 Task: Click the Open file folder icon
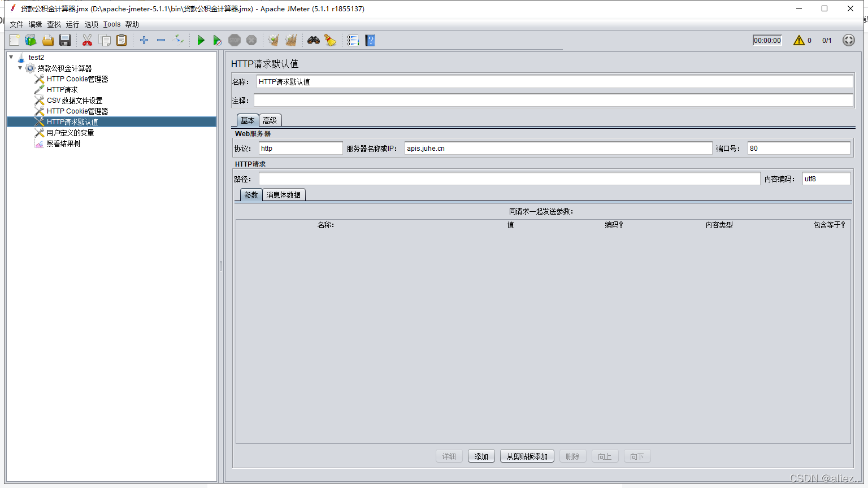tap(48, 40)
